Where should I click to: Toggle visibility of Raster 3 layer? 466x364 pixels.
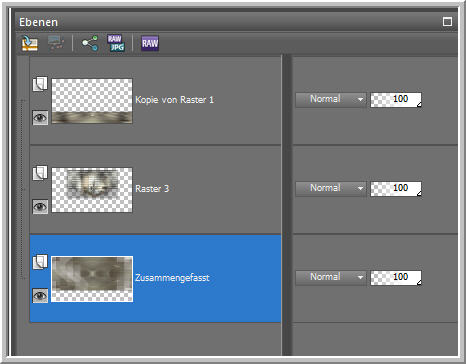tap(40, 207)
